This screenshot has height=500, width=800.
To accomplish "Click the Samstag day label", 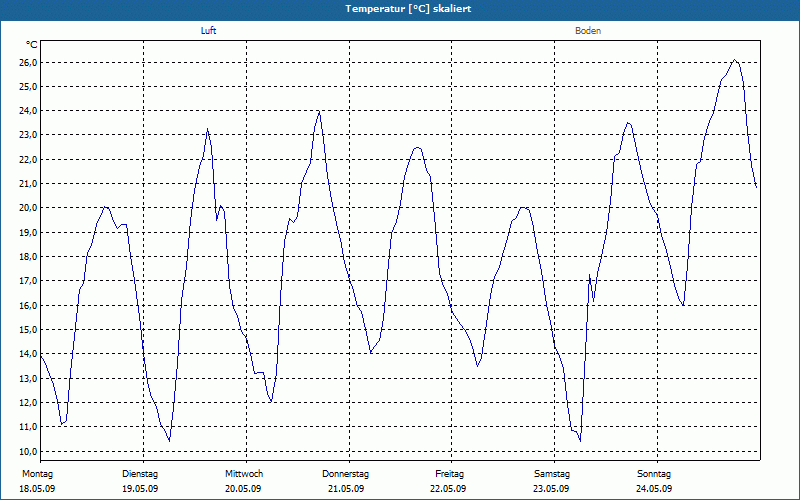I will coord(552,474).
